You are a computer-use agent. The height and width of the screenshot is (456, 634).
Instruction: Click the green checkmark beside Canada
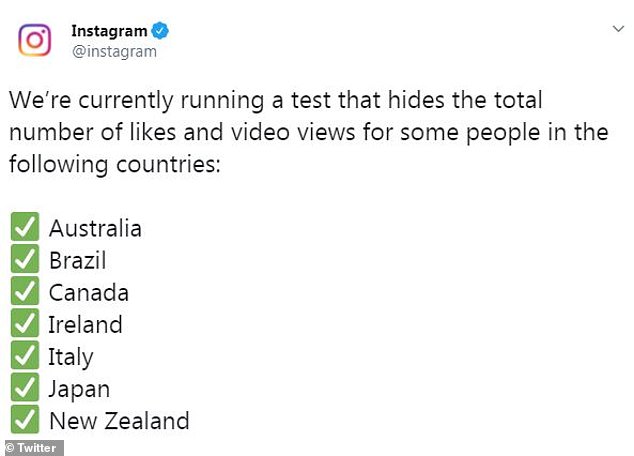[26, 292]
